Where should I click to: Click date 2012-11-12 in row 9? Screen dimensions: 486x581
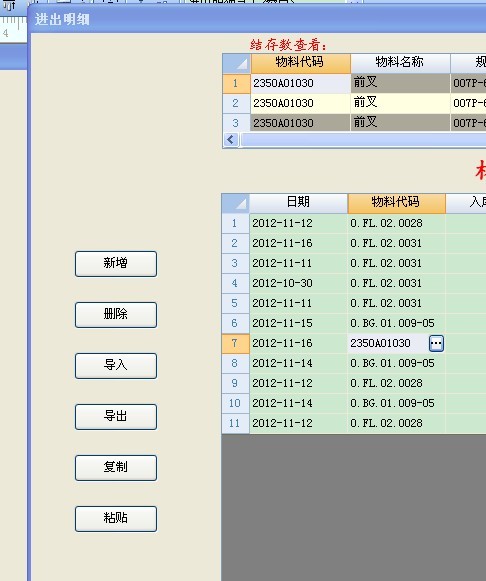(x=299, y=384)
